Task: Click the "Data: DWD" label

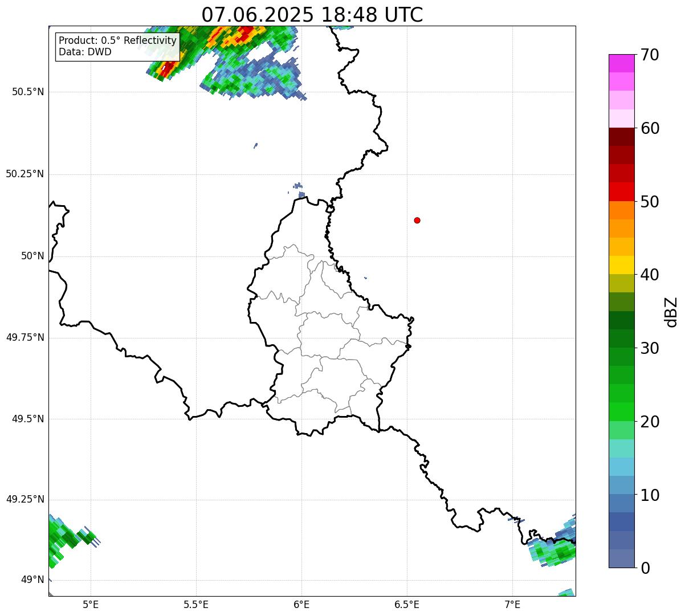Action: tap(85, 52)
